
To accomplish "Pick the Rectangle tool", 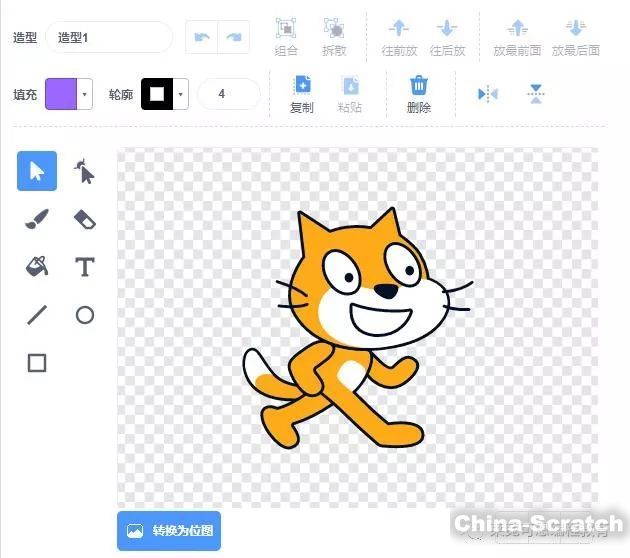I will (37, 363).
